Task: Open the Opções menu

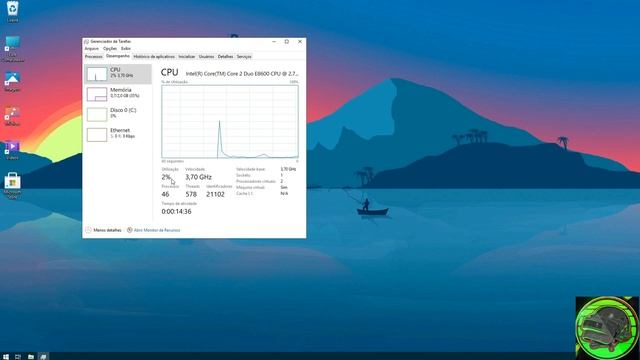Action: click(x=109, y=49)
